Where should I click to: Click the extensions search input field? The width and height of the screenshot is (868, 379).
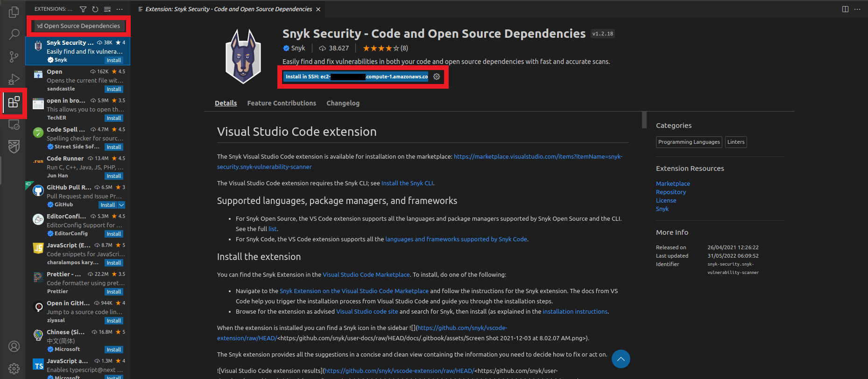click(x=78, y=26)
